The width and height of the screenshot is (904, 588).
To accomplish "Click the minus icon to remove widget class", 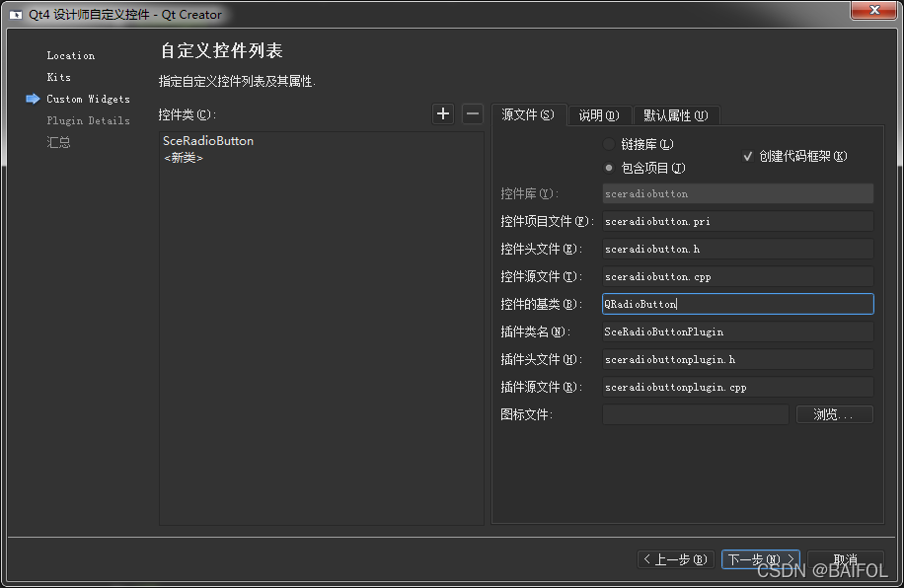I will pos(472,114).
